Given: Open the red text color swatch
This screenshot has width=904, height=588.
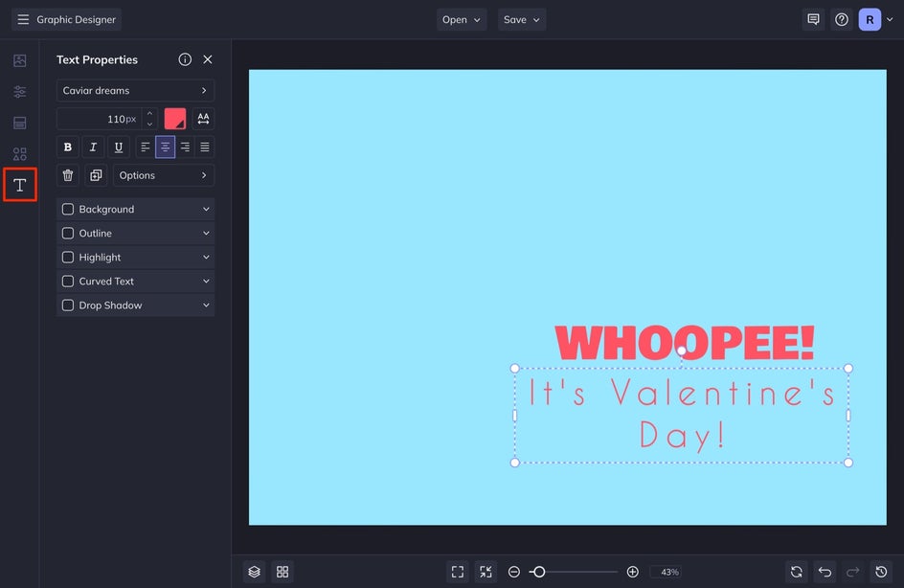Looking at the screenshot, I should 175,119.
